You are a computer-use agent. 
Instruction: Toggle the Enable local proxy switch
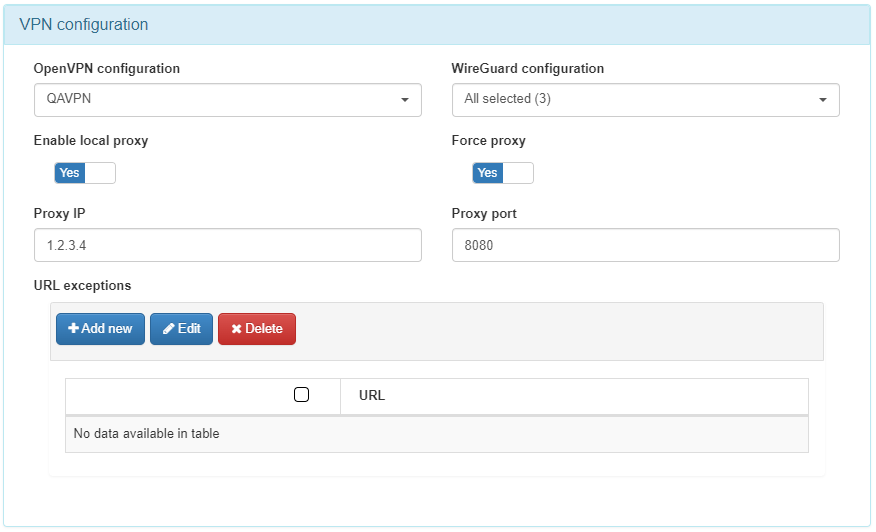pyautogui.click(x=85, y=173)
